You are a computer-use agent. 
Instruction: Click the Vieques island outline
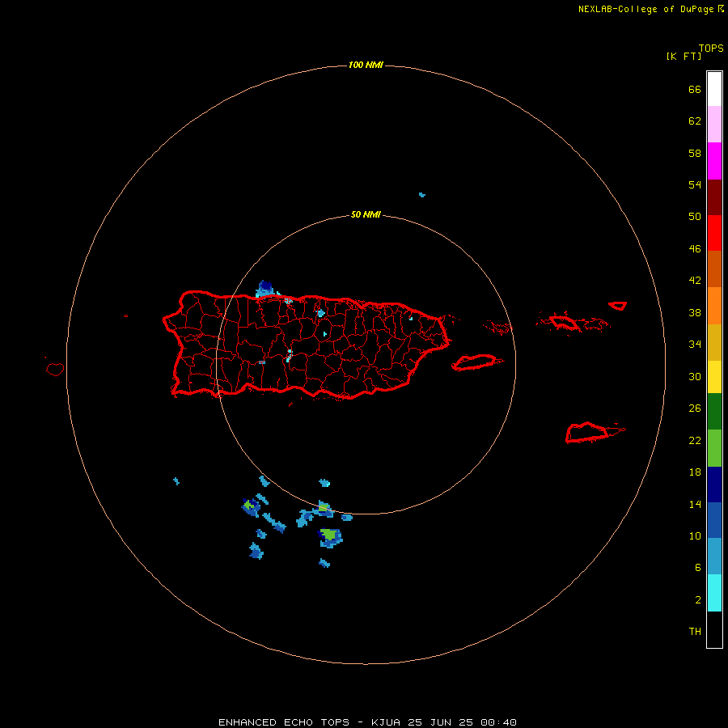(476, 362)
